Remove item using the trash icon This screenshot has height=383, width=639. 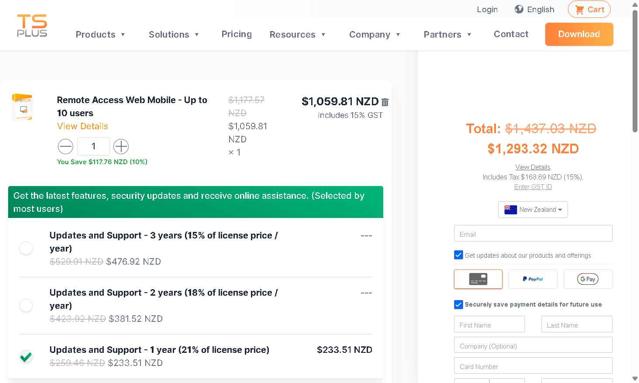385,102
